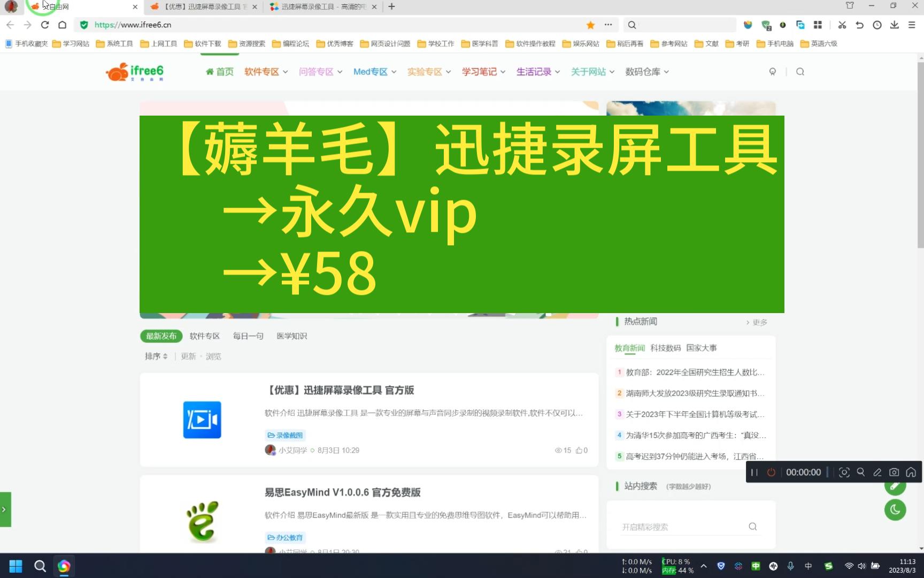Click 更多 next to 热点新闻

759,322
